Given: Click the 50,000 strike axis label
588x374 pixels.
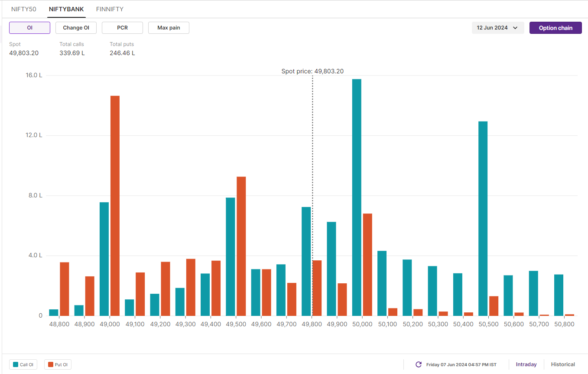Looking at the screenshot, I should pyautogui.click(x=362, y=324).
